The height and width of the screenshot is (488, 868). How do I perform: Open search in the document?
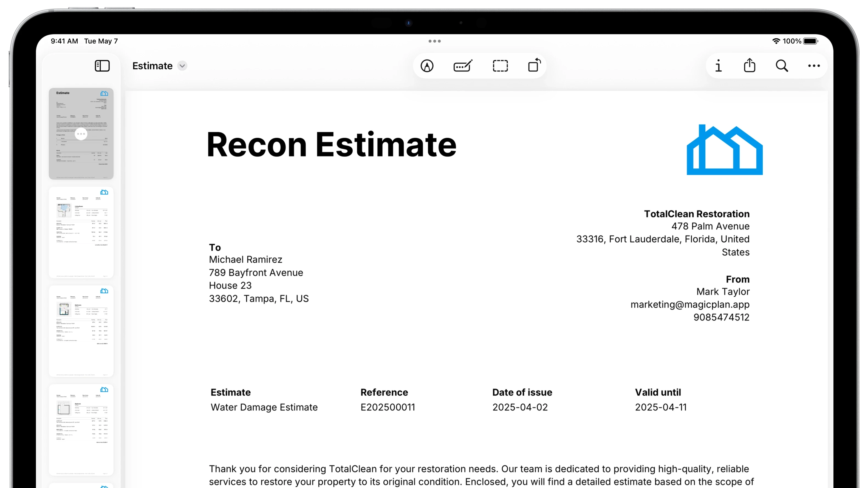[782, 66]
